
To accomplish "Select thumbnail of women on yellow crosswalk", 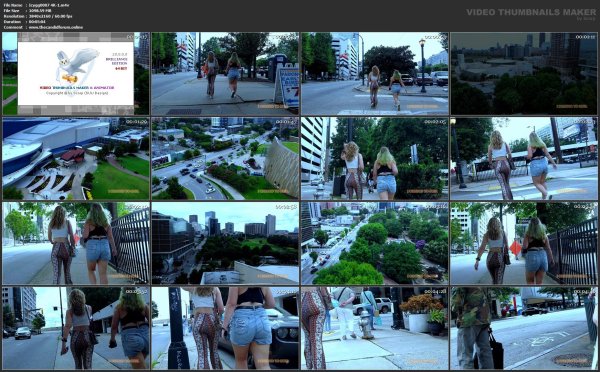I will [524, 158].
